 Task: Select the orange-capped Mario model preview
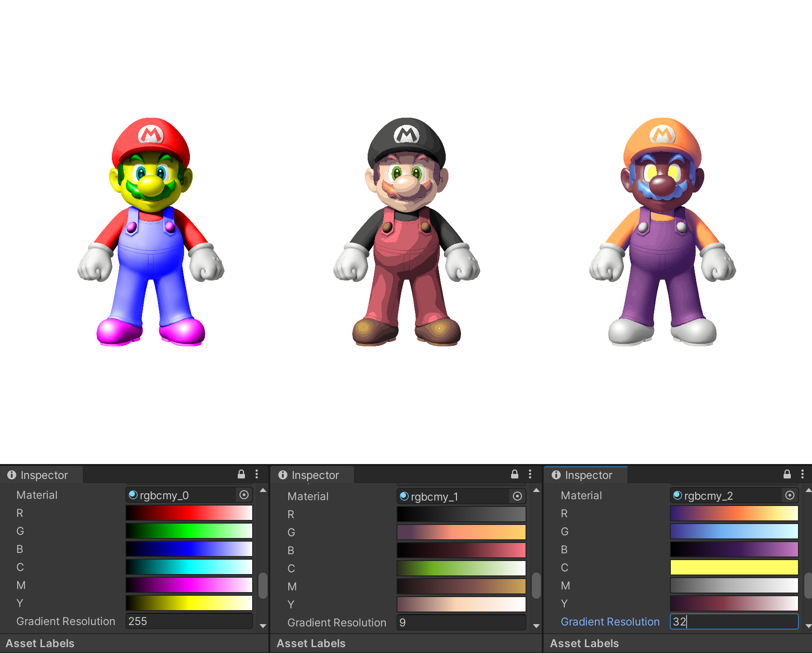662,232
